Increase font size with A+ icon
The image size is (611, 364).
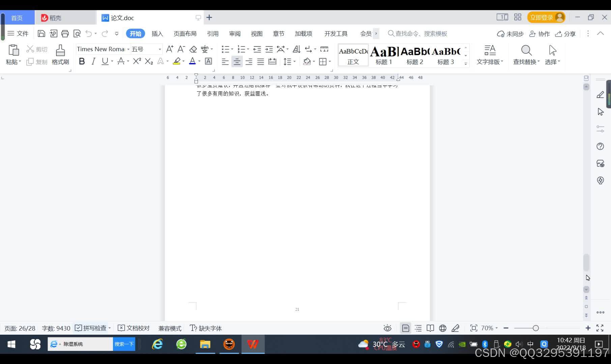pyautogui.click(x=170, y=49)
